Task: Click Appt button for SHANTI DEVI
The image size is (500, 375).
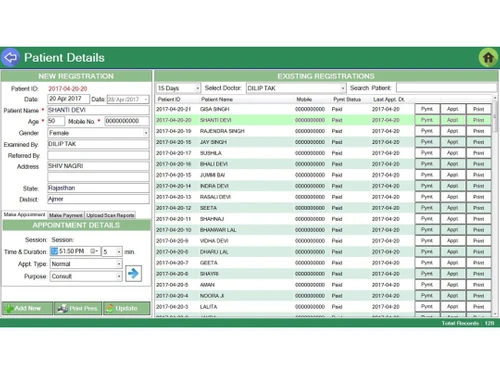Action: [452, 120]
